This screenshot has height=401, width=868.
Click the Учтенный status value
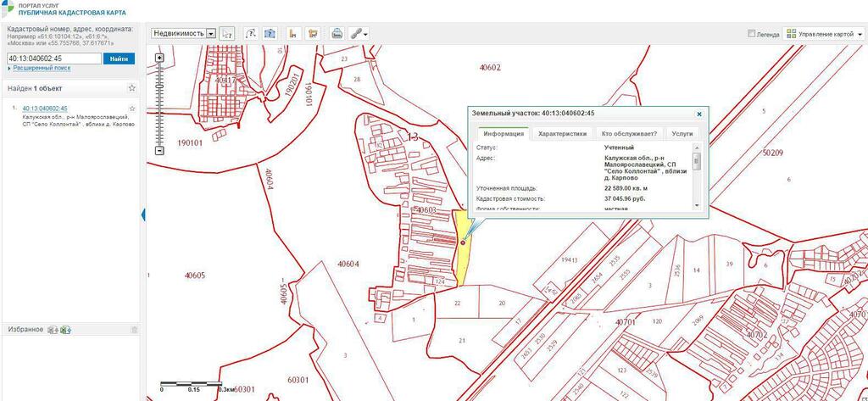pyautogui.click(x=620, y=148)
